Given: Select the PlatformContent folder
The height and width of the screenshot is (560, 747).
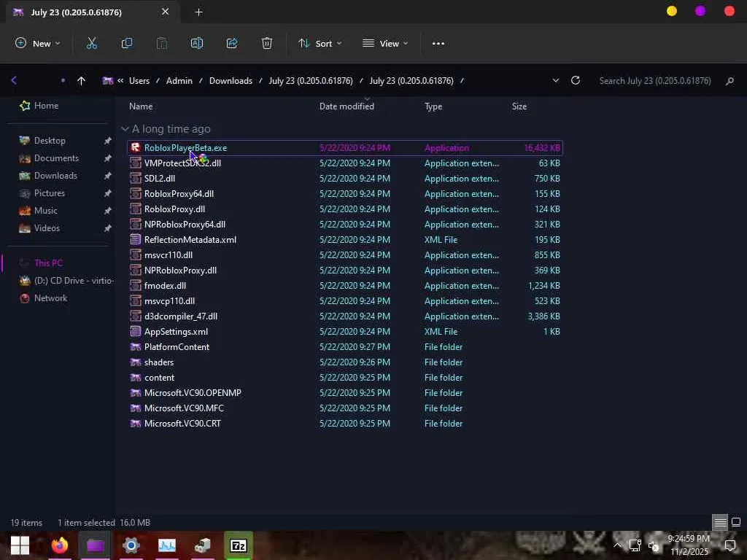Looking at the screenshot, I should (x=345, y=346).
